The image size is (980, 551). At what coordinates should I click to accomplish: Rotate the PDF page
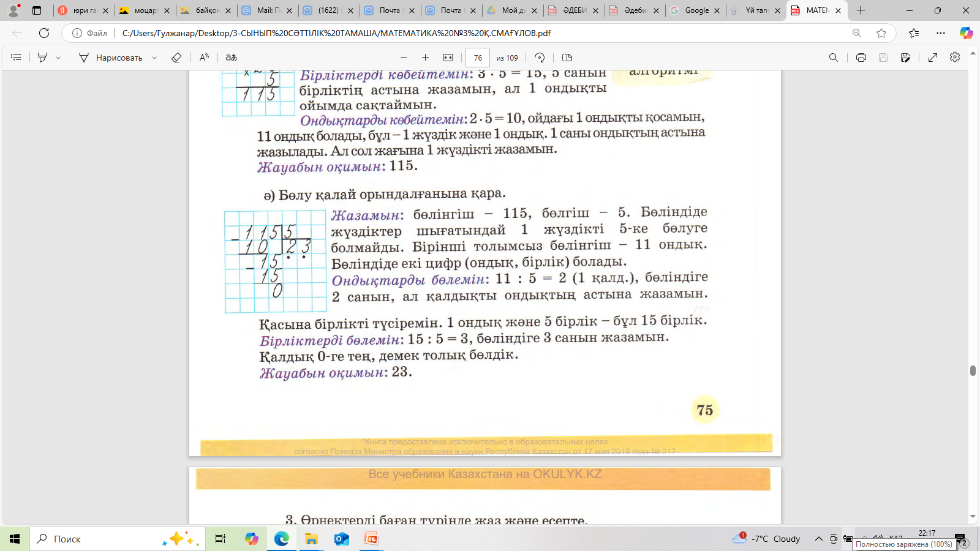tap(540, 58)
